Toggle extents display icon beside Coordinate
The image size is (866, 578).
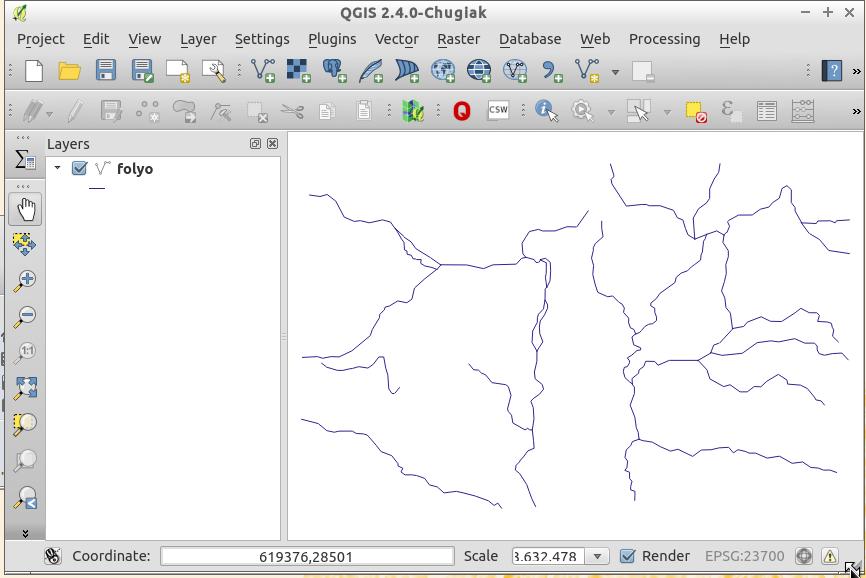pyautogui.click(x=53, y=556)
